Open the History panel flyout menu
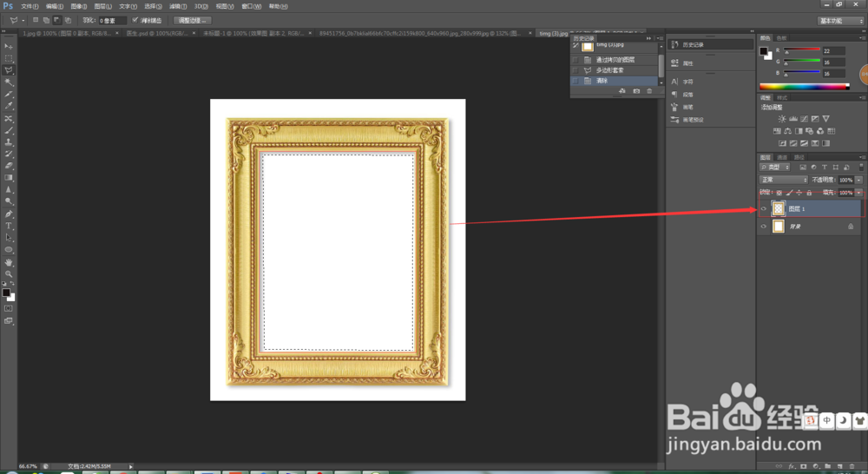This screenshot has height=474, width=868. coord(660,38)
